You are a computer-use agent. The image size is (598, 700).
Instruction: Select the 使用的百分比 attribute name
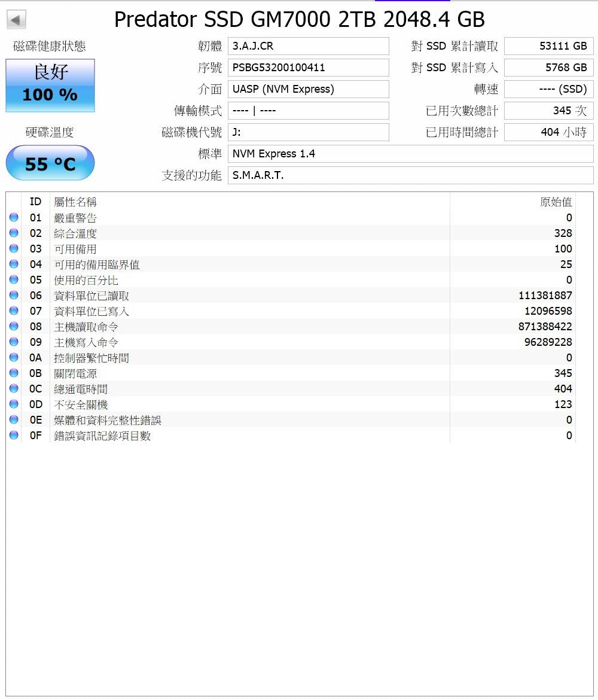point(86,281)
